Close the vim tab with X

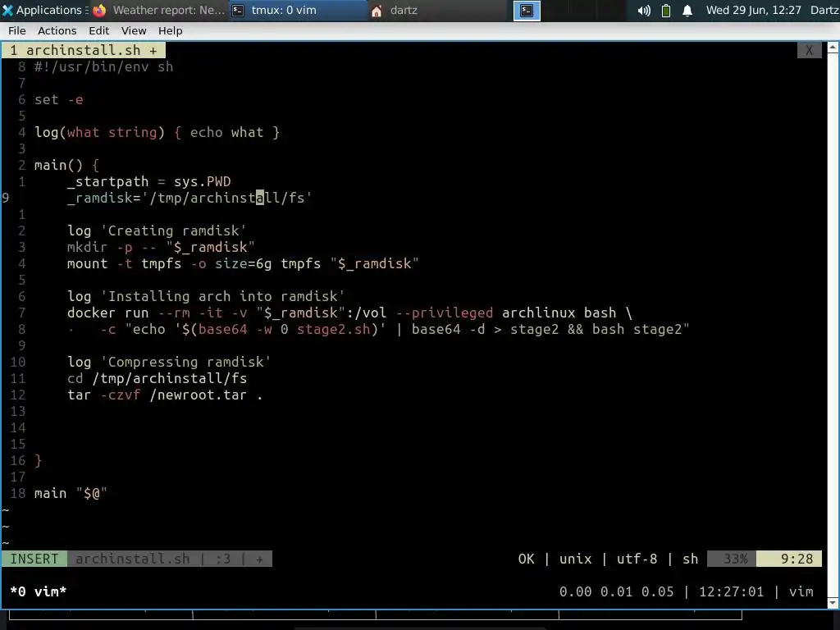809,50
